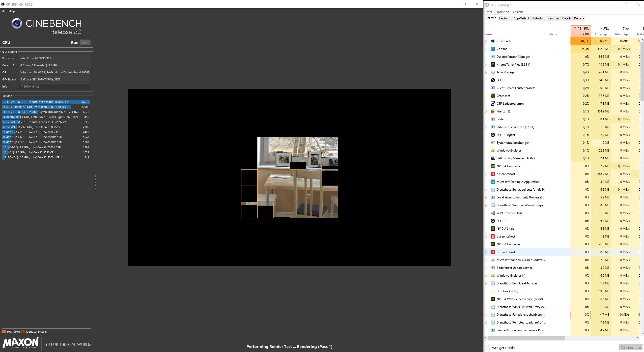Expand the Cinebench process row
Image resolution: width=644 pixels, height=352 pixels.
(486, 41)
